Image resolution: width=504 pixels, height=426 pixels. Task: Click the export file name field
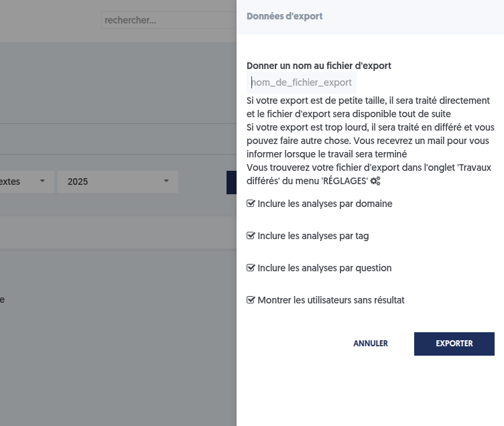pyautogui.click(x=302, y=82)
